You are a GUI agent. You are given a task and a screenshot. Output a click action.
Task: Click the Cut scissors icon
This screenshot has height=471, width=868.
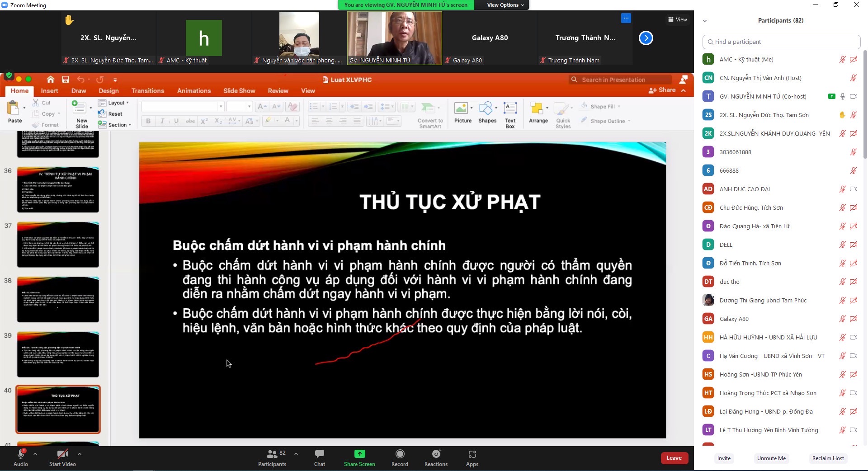[36, 103]
